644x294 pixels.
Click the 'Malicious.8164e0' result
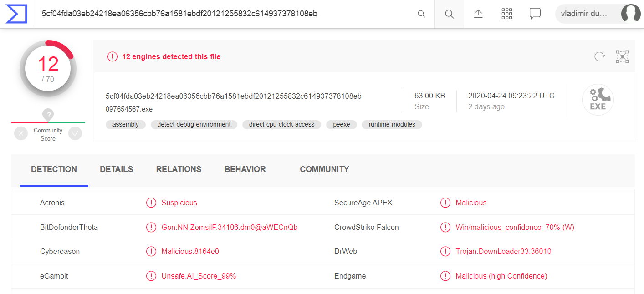pyautogui.click(x=190, y=251)
